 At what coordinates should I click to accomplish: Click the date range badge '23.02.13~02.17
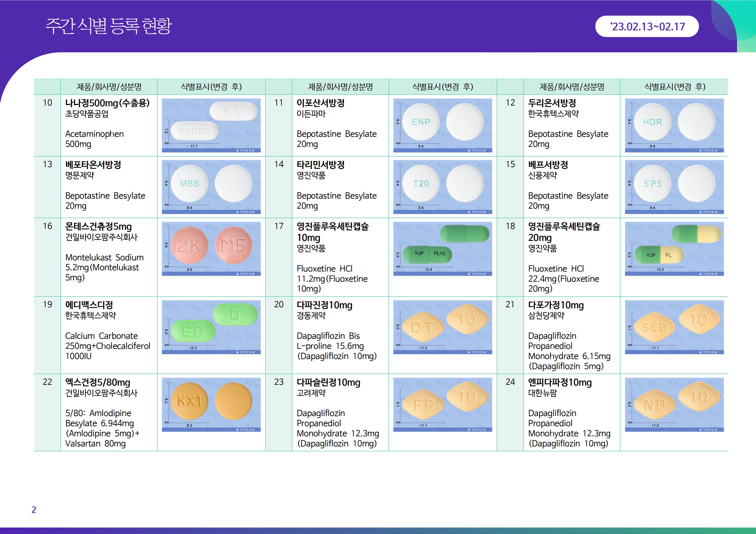[647, 26]
